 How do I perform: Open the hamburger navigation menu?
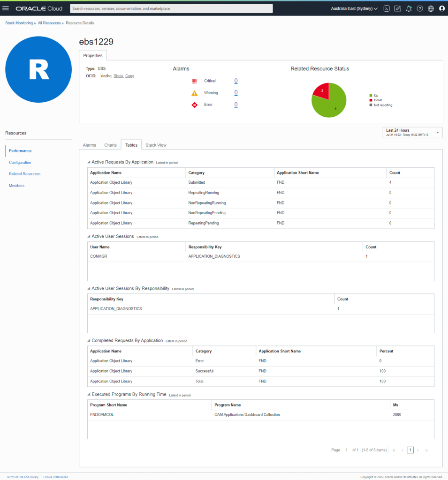[x=6, y=8]
